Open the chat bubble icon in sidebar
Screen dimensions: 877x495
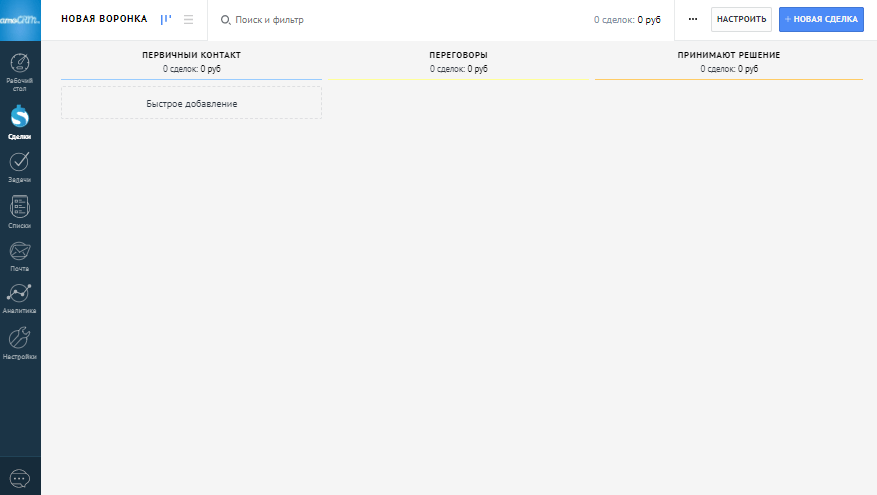click(x=20, y=478)
